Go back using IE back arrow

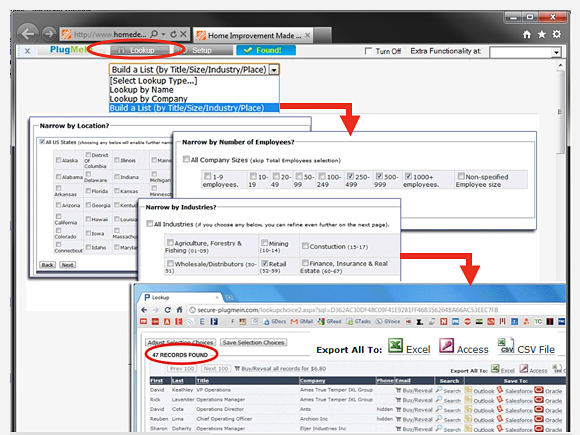pos(27,34)
